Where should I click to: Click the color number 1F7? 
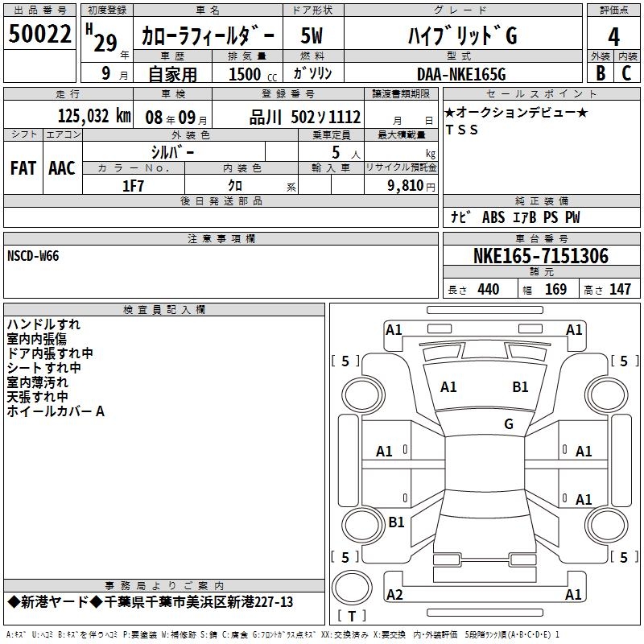tap(133, 186)
